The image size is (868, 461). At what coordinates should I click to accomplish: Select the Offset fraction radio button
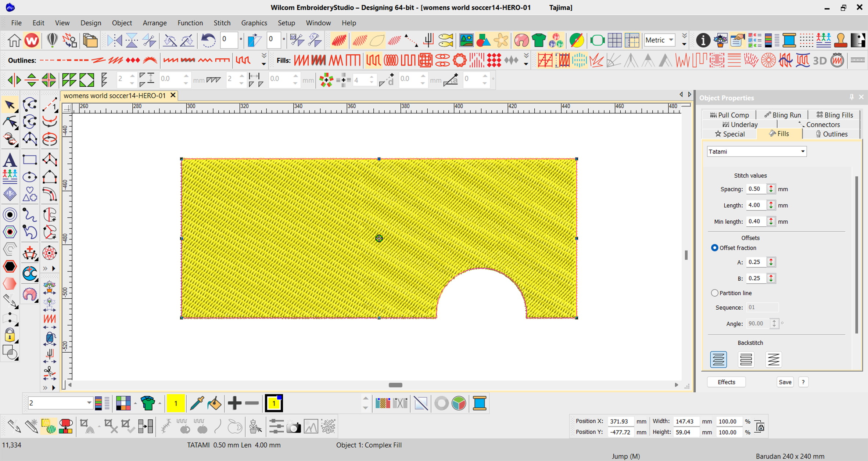click(x=714, y=248)
